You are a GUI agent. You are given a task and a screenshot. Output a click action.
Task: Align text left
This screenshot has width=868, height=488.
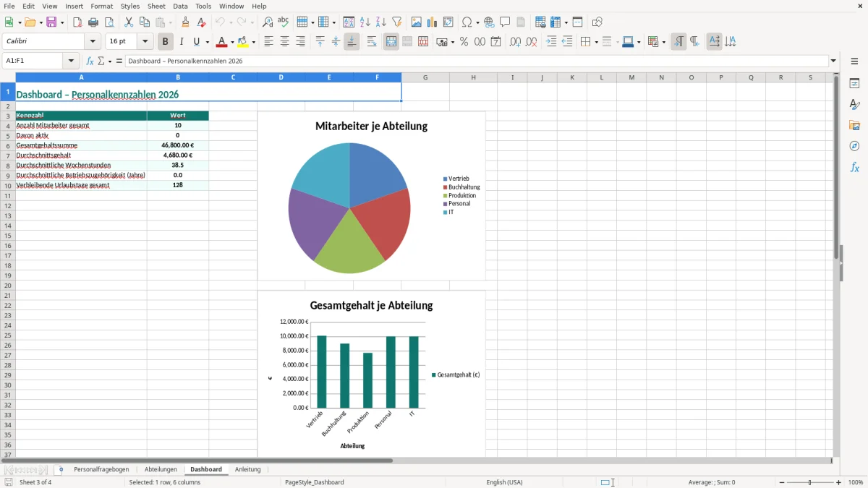(268, 42)
